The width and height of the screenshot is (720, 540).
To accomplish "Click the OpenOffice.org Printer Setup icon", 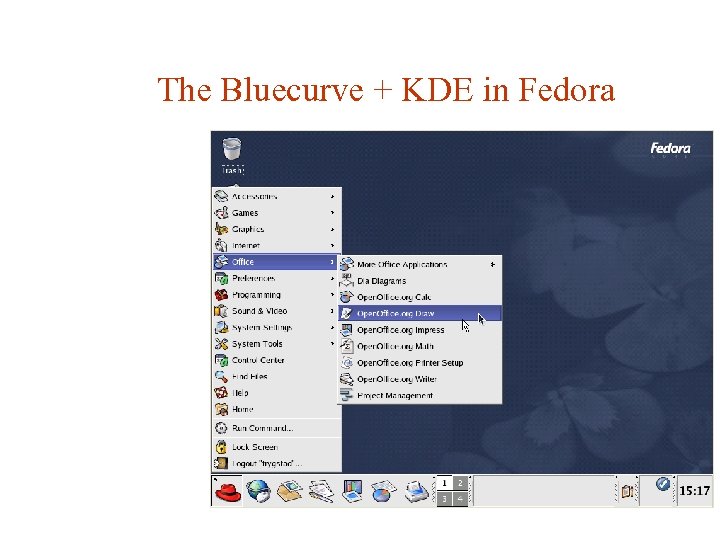I will tap(347, 362).
